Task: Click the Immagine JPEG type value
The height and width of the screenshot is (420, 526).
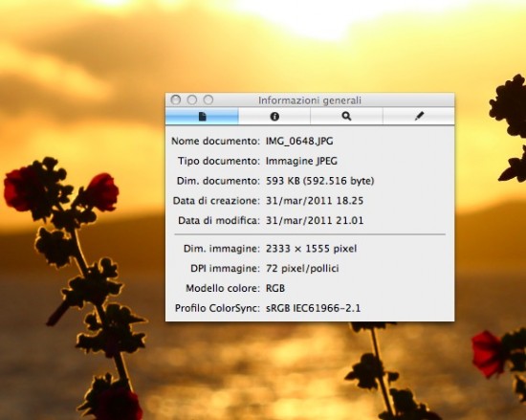Action: click(301, 161)
